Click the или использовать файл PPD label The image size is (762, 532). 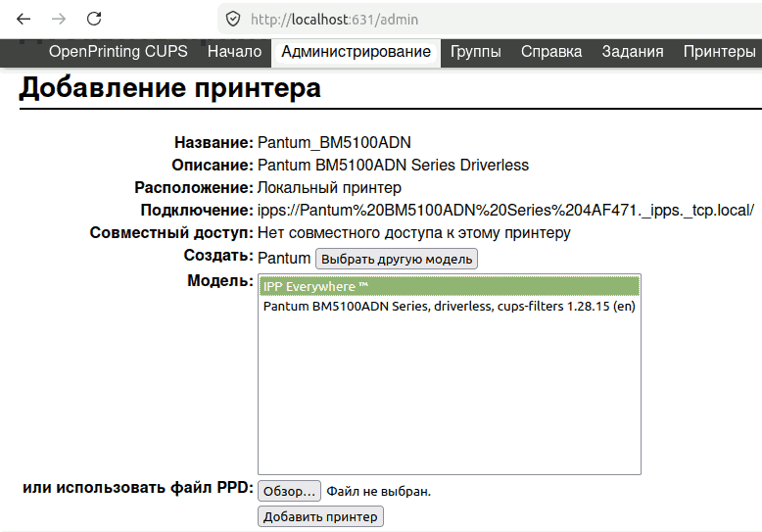pyautogui.click(x=138, y=487)
